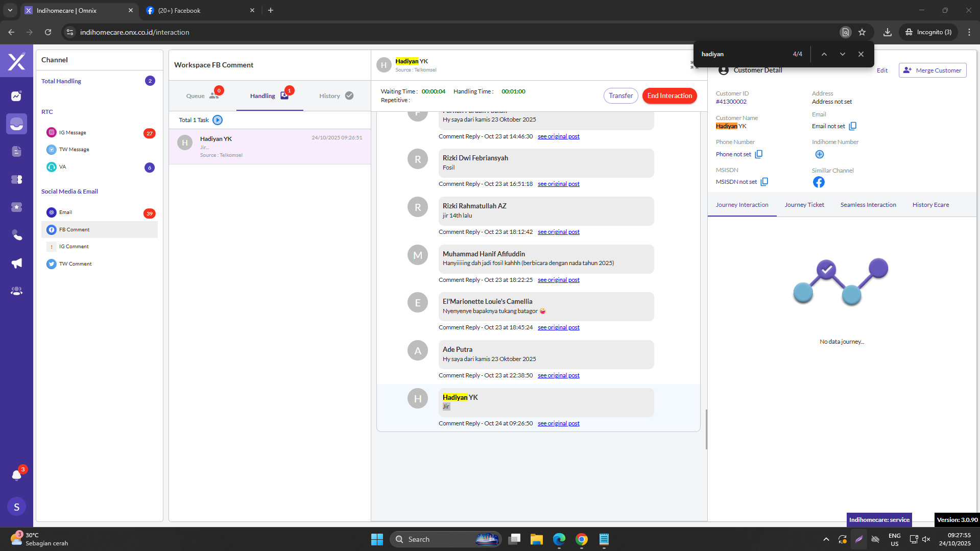Open the tab search dropdown in Chrome
The height and width of the screenshot is (551, 980).
[10, 10]
